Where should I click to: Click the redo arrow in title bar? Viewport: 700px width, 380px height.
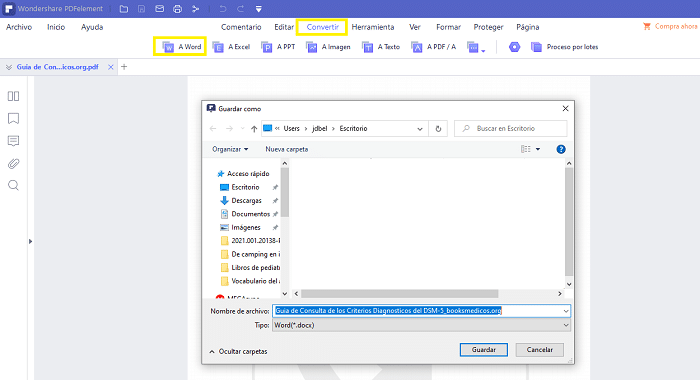241,9
